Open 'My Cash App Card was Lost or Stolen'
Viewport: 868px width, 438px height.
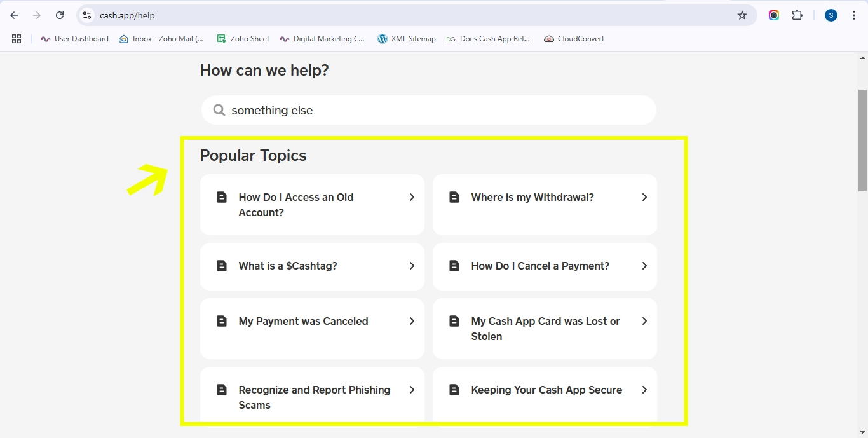click(545, 329)
